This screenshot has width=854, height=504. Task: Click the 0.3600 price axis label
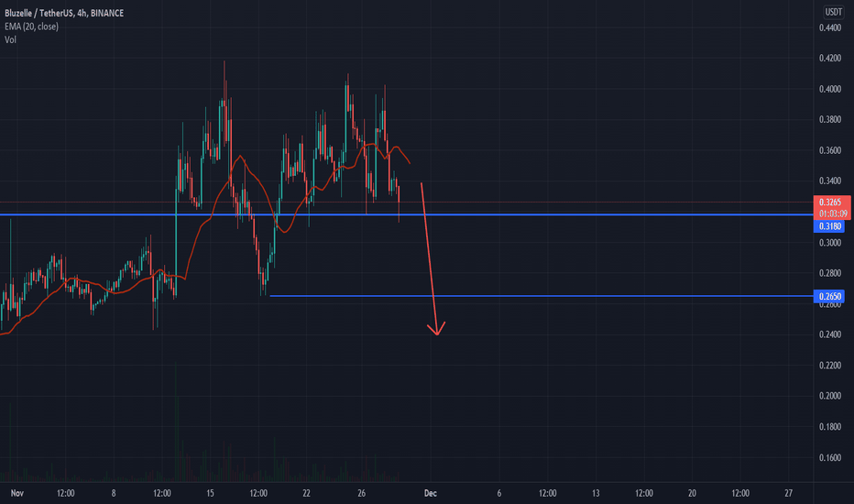(x=830, y=150)
